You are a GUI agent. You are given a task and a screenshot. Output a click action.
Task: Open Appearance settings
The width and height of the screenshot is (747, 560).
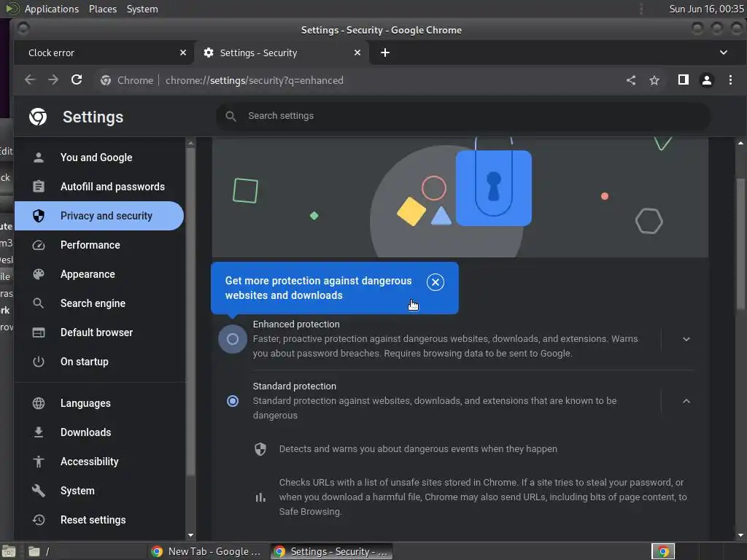(x=99, y=274)
